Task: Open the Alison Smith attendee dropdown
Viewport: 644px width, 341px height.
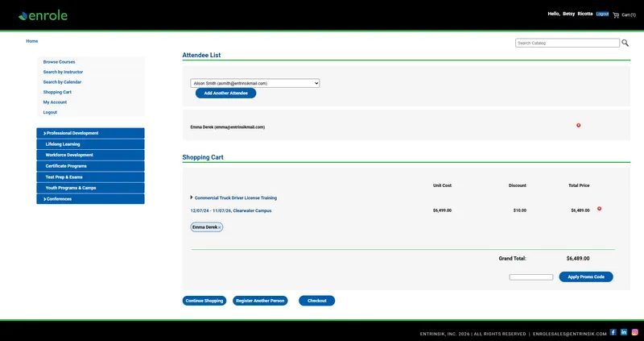Action: 255,83
